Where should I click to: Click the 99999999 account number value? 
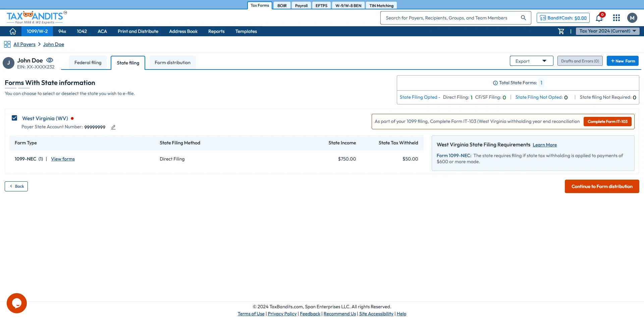pyautogui.click(x=95, y=127)
